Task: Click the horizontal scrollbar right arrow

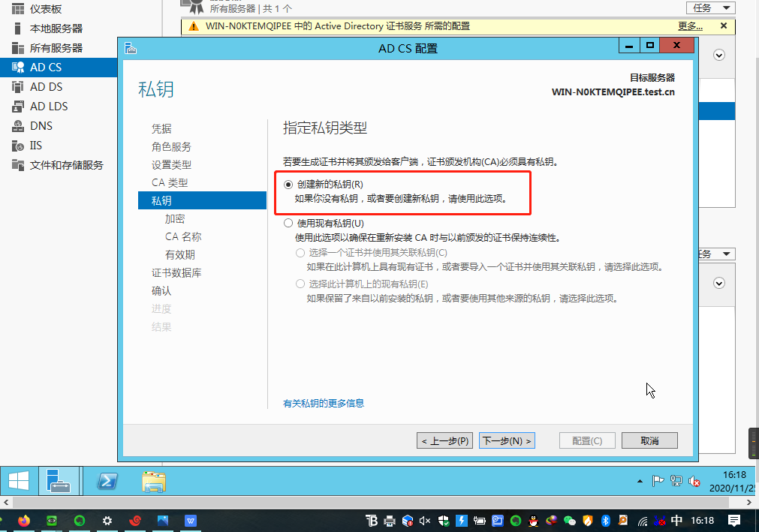Action: tap(748, 503)
